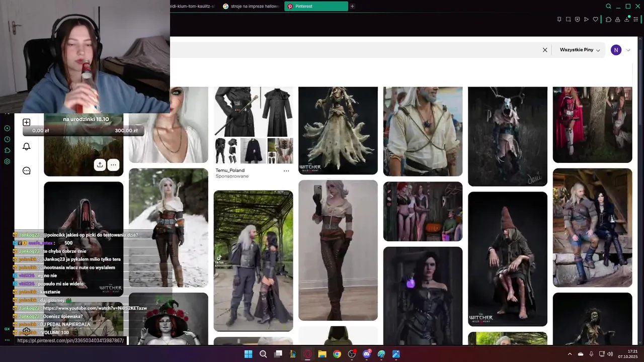The height and width of the screenshot is (362, 644).
Task: Click the ad blocker shield icon
Action: click(x=577, y=19)
